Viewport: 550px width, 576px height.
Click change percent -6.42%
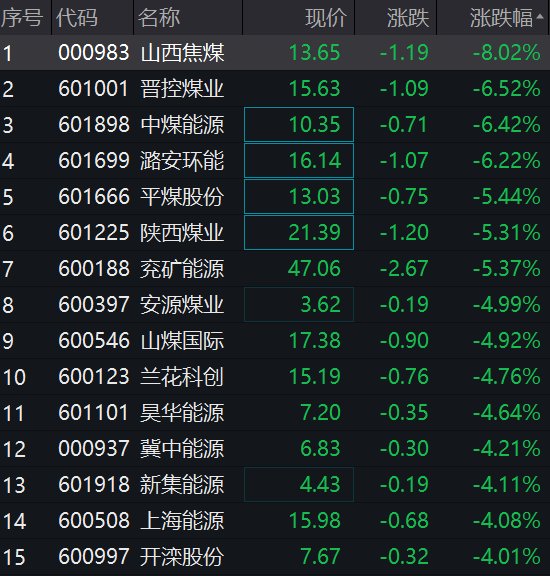[x=507, y=125]
